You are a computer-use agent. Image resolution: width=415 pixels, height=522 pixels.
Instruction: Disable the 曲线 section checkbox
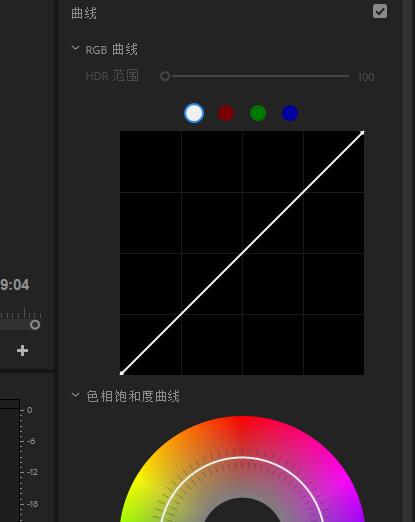(x=380, y=11)
